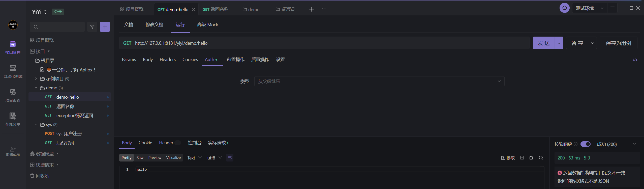This screenshot has height=189, width=644.
Task: Select the Visualize response view
Action: tap(173, 158)
